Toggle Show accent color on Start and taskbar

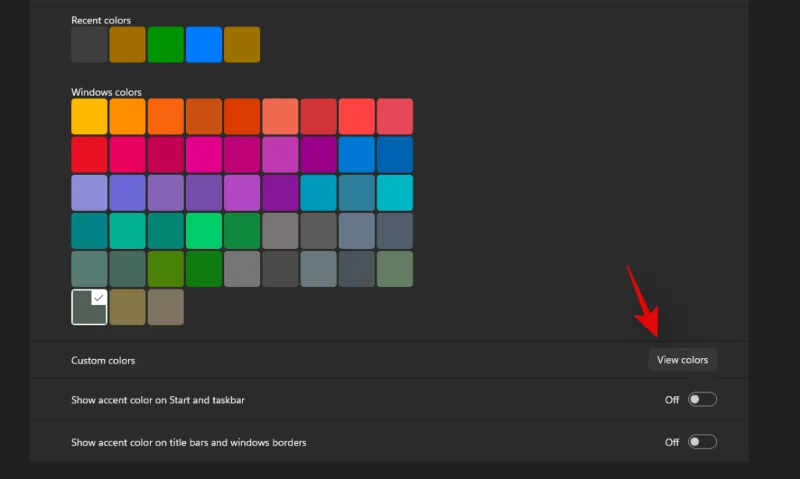pyautogui.click(x=702, y=400)
